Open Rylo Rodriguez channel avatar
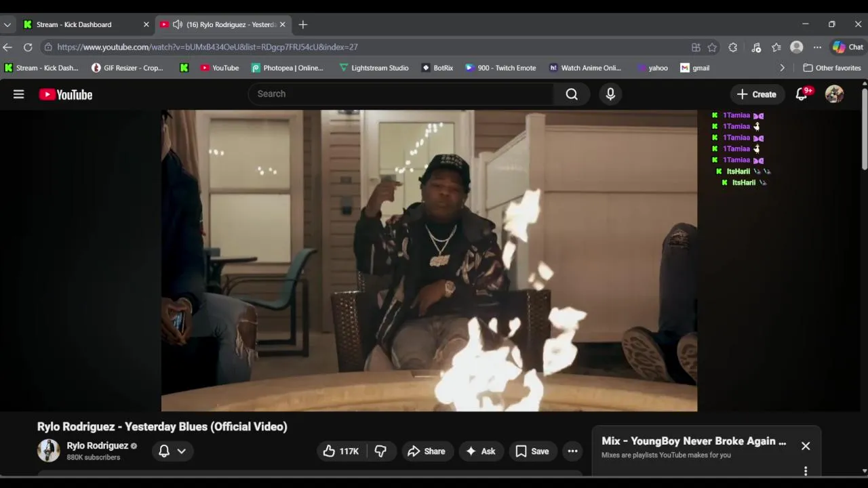The image size is (868, 488). [x=48, y=451]
